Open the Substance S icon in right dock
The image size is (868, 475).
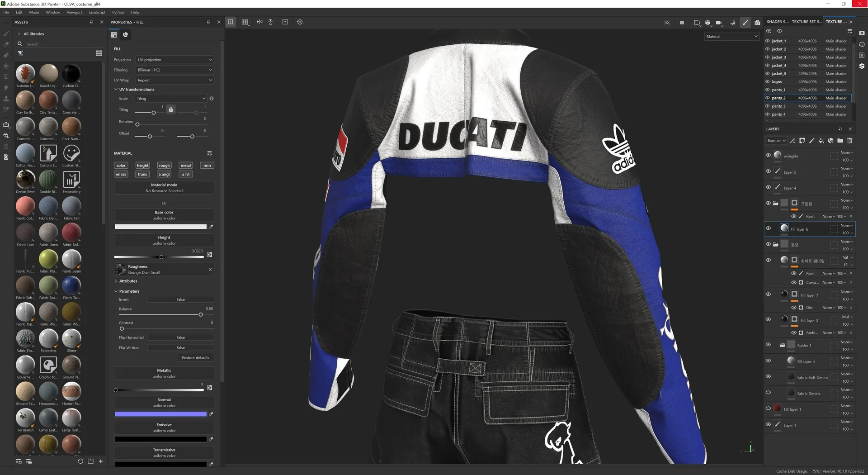(x=862, y=66)
